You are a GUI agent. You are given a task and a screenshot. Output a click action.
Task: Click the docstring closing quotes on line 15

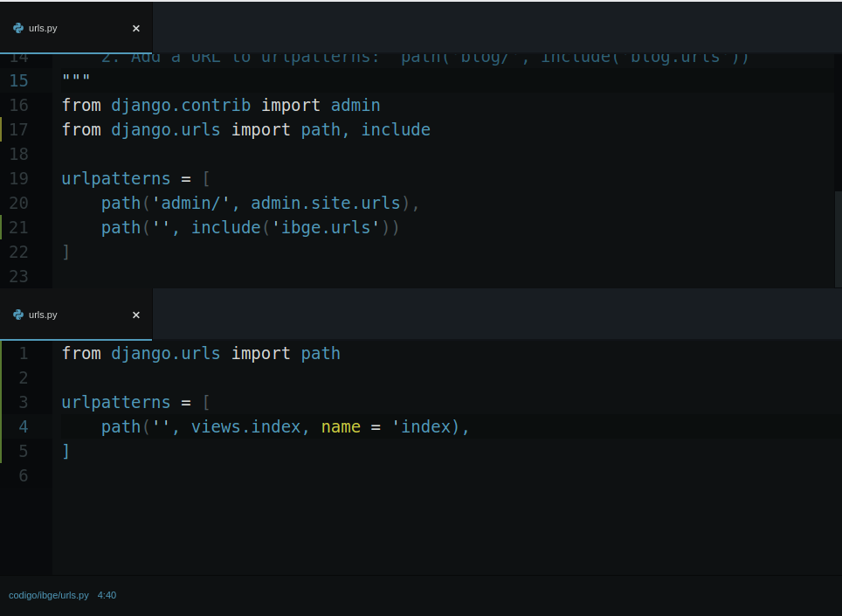pos(76,79)
